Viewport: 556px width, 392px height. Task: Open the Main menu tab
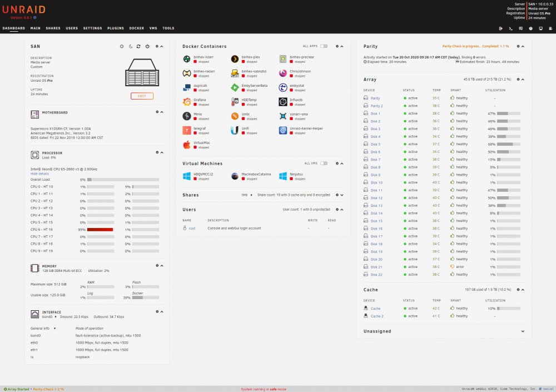[36, 28]
